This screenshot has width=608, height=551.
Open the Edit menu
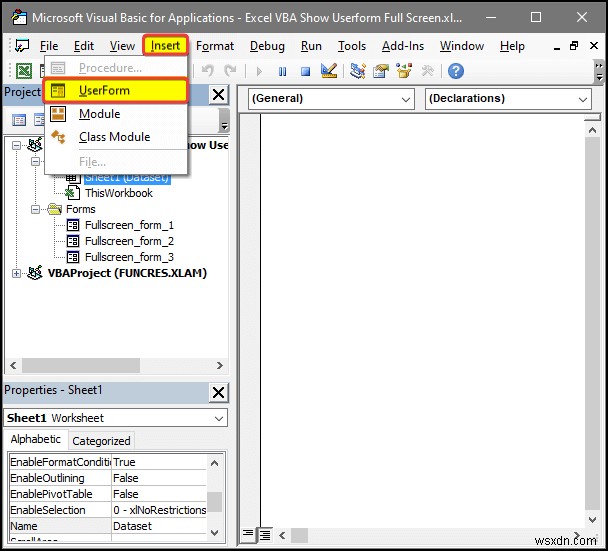coord(84,46)
